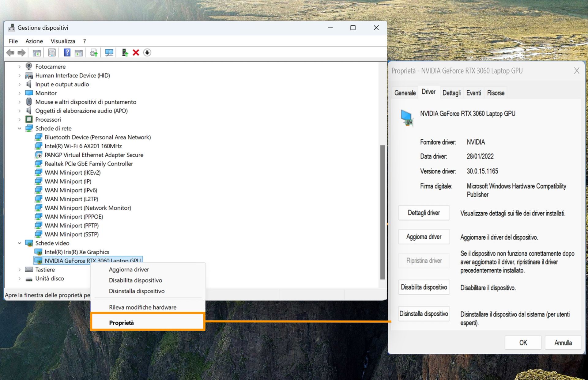Click the scan for hardware changes monitor icon
The image size is (588, 380).
pyautogui.click(x=109, y=53)
